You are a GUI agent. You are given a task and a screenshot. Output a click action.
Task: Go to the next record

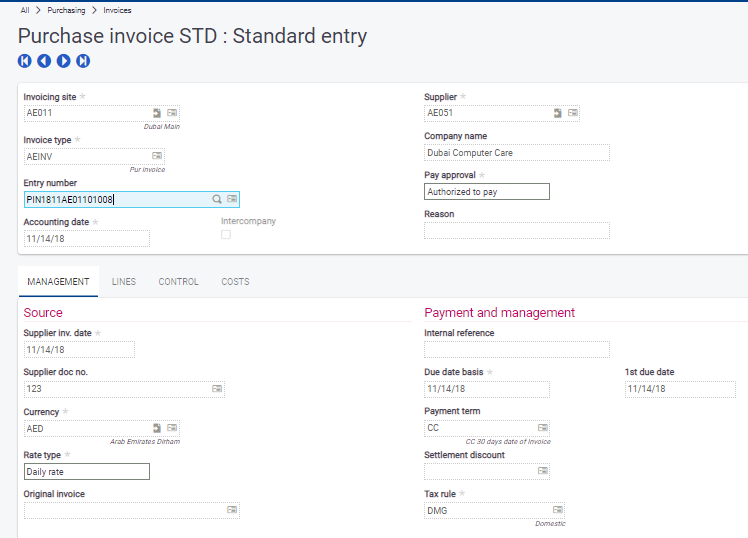coord(64,61)
